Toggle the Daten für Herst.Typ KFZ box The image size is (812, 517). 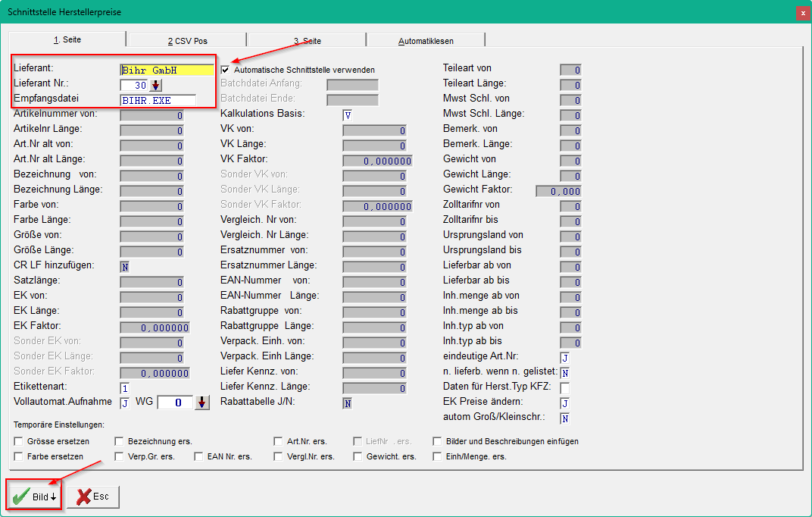565,388
